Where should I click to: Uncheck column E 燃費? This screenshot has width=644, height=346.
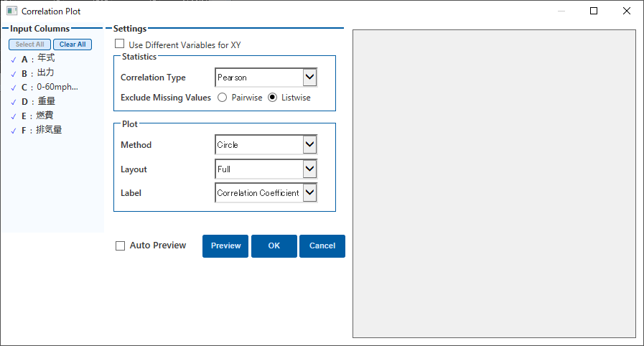click(x=14, y=116)
